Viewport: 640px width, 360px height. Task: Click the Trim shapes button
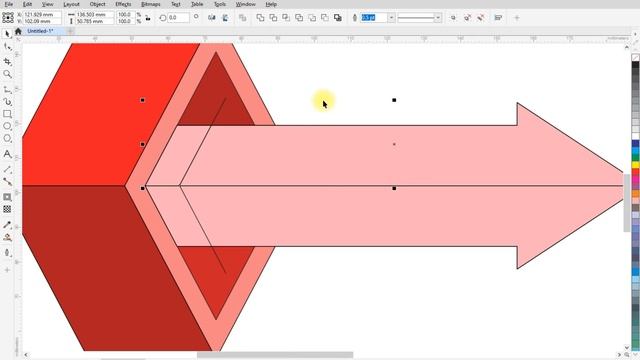pos(273,18)
